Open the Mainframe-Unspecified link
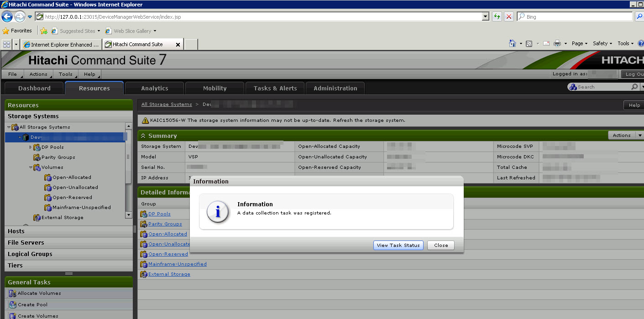Image resolution: width=644 pixels, height=319 pixels. (x=177, y=264)
